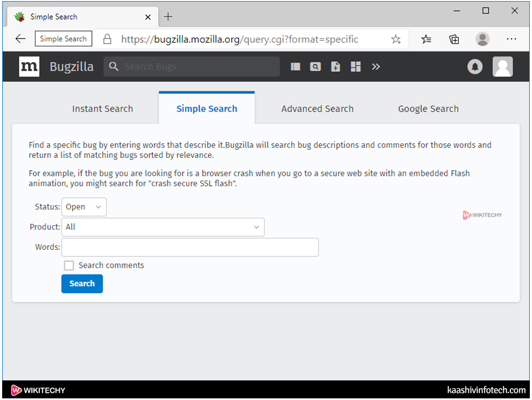Click the Words text input field
This screenshot has width=532, height=400.
click(x=190, y=247)
